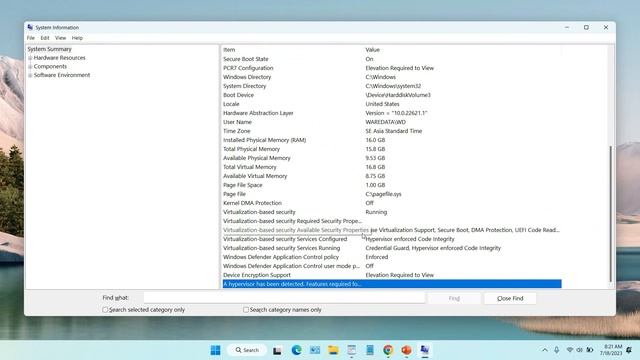Select the C:\pagefile.sys value
This screenshot has width=640, height=360.
pyautogui.click(x=383, y=194)
